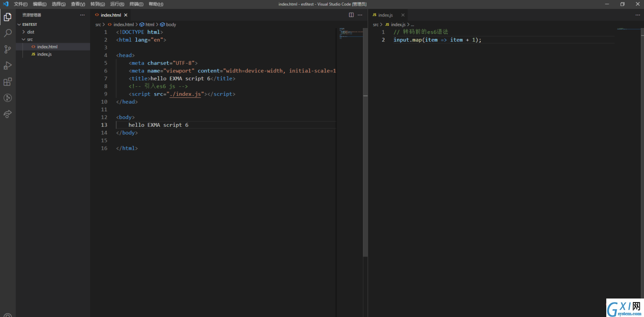Click line number 16 in index.html gutter
644x317 pixels.
coord(104,148)
